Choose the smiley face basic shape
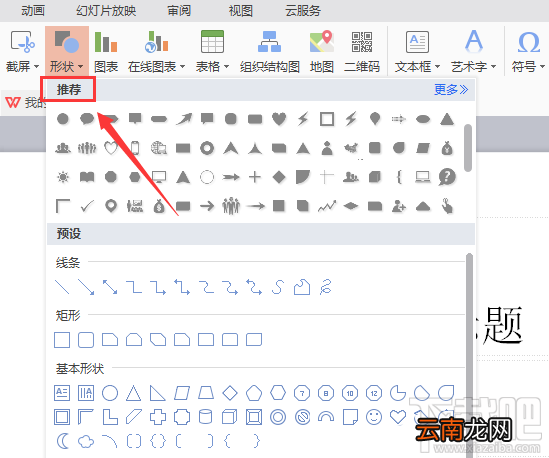 coord(374,417)
